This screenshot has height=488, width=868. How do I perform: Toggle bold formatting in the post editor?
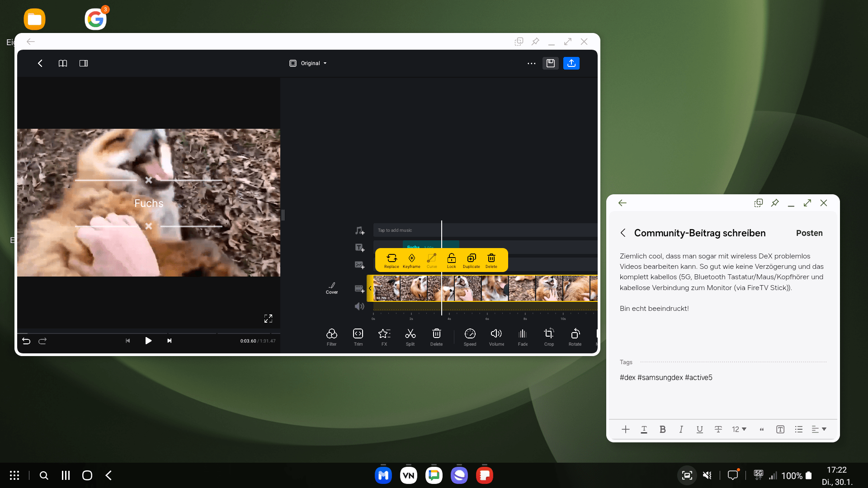(662, 429)
